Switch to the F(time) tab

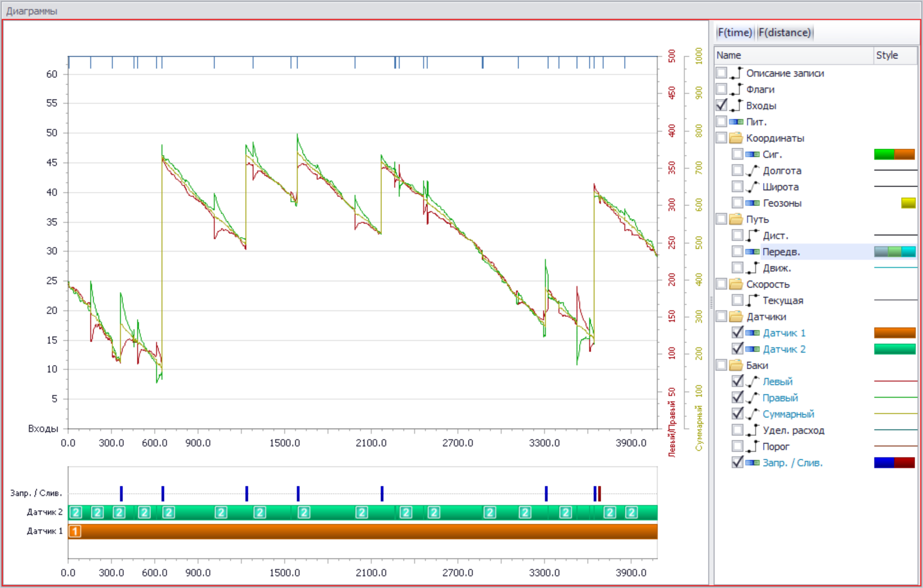coord(734,33)
